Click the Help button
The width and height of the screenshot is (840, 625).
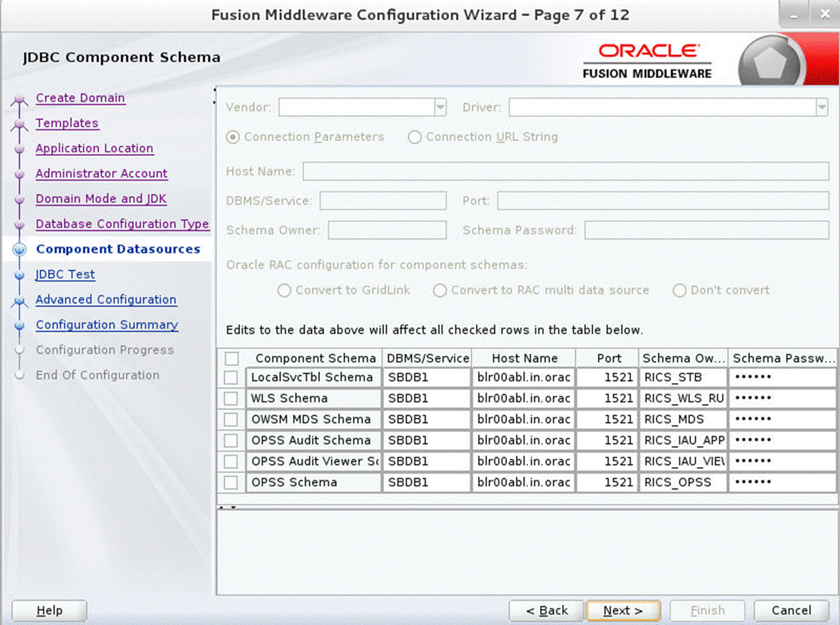[48, 610]
